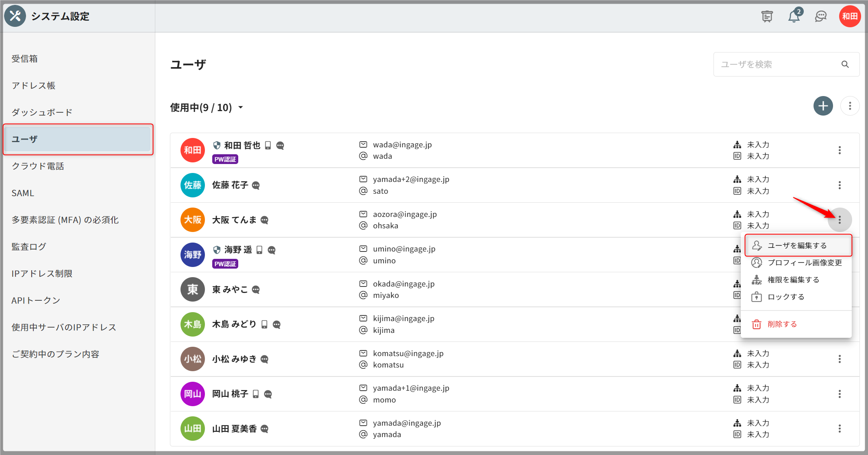Select ユーザを編集する from the context menu
868x455 pixels.
797,245
